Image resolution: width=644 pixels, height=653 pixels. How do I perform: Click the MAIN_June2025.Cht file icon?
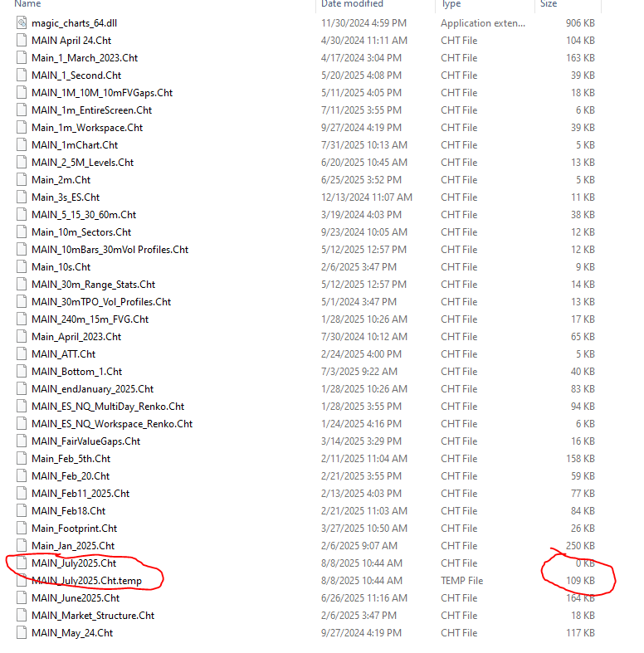(22, 597)
